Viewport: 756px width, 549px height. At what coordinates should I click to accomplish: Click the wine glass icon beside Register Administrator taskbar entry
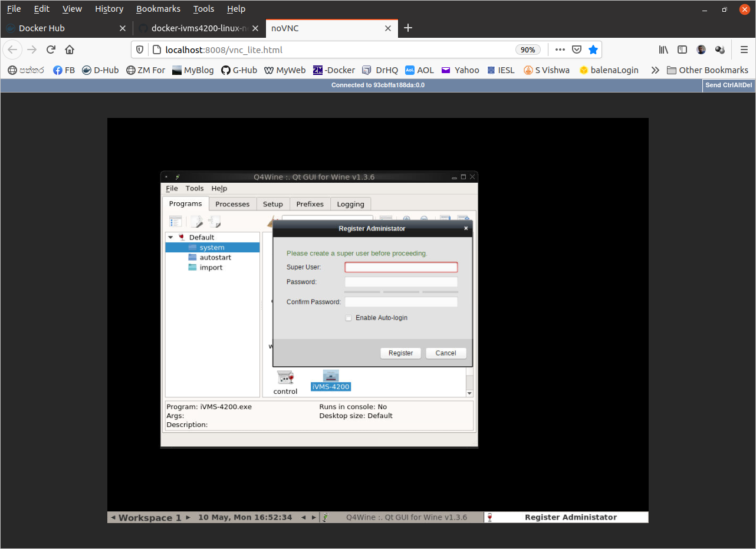(489, 517)
